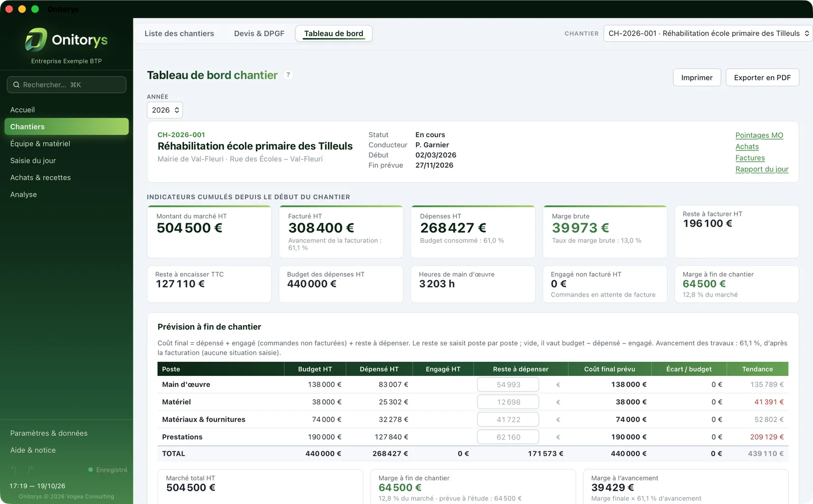The height and width of the screenshot is (504, 813).
Task: Click the Imprimer button
Action: [x=697, y=77]
